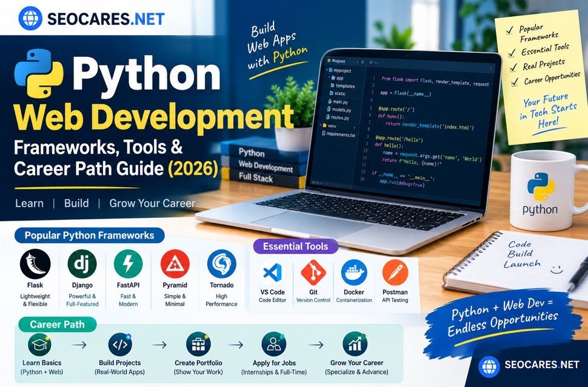The image size is (588, 387).
Task: Click the Learn tagline link
Action: point(29,203)
